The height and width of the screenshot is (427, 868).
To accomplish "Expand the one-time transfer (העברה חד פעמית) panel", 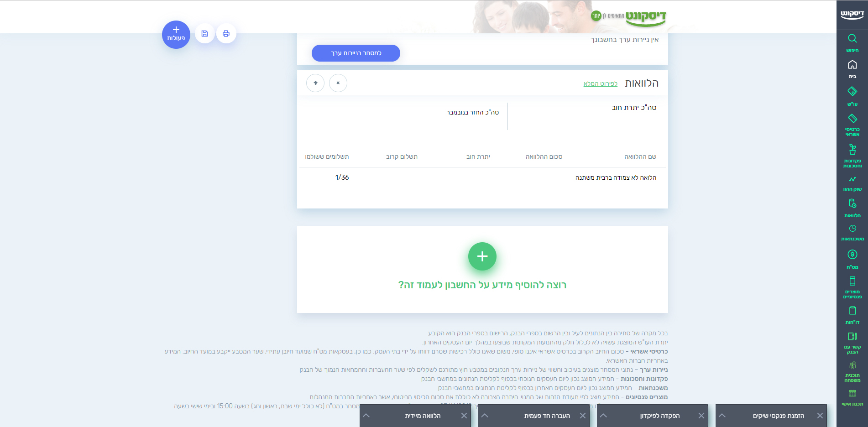I will [x=485, y=416].
